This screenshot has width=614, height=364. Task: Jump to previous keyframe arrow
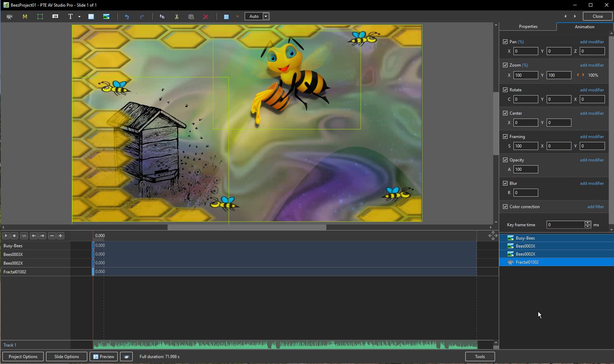coord(34,236)
